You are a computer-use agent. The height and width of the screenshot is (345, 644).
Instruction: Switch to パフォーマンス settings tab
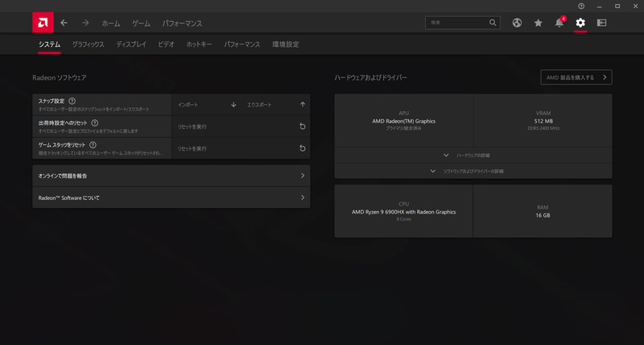point(242,44)
